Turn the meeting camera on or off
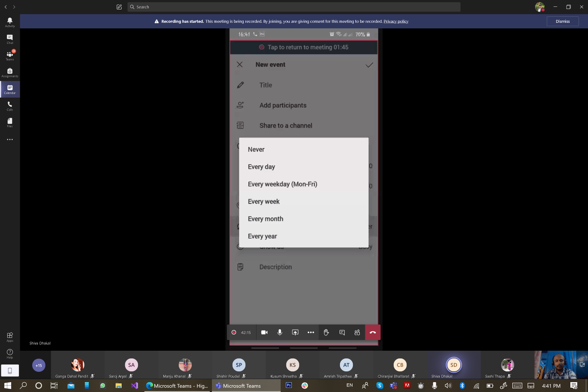Image resolution: width=588 pixels, height=392 pixels. click(x=264, y=332)
